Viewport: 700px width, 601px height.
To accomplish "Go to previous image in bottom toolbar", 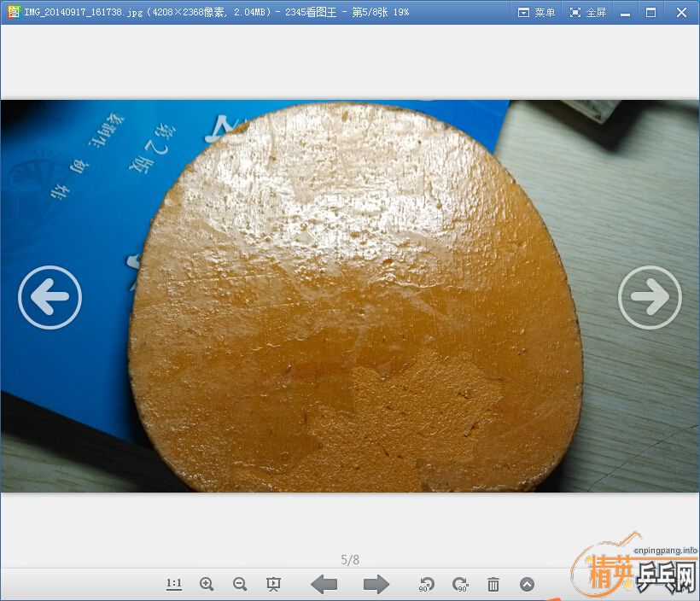I will [324, 584].
